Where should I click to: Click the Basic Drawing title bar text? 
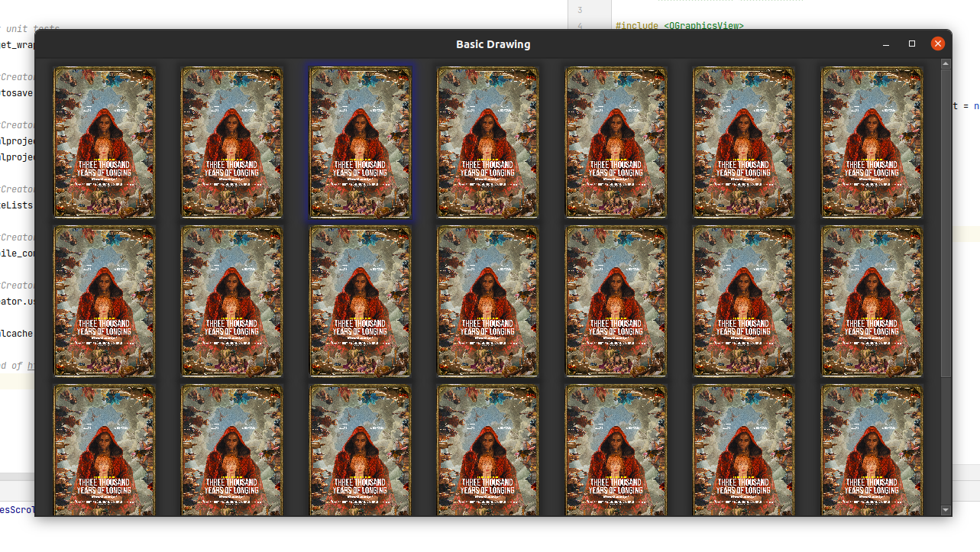[493, 44]
